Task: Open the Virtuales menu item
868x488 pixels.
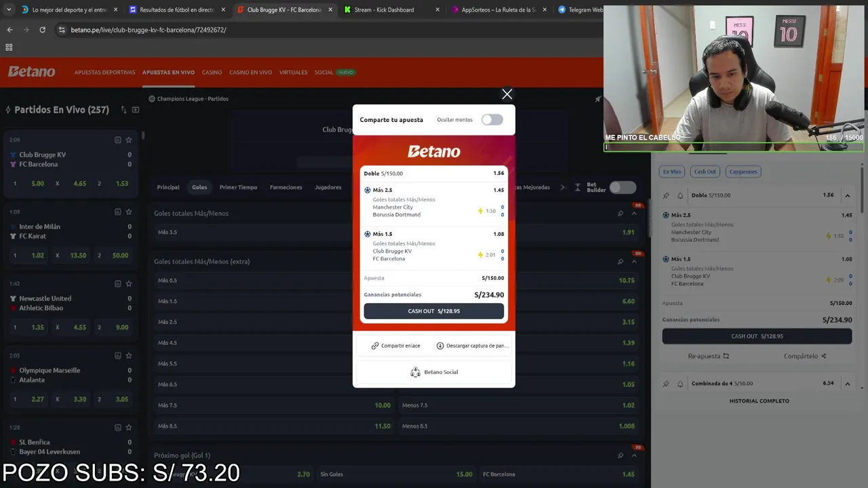Action: coord(293,73)
